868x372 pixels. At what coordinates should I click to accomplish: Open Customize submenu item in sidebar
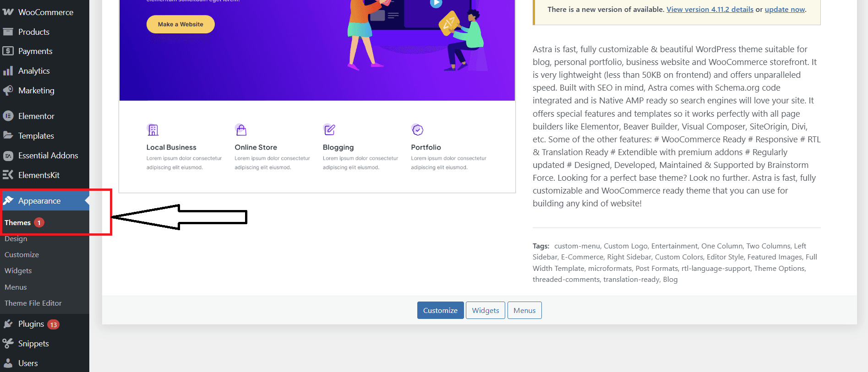(x=22, y=255)
